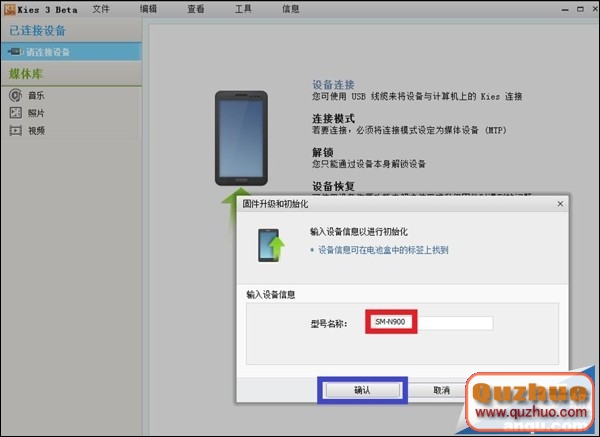Click the 解锁 heading
Screen dimensions: 600x437
(323, 152)
